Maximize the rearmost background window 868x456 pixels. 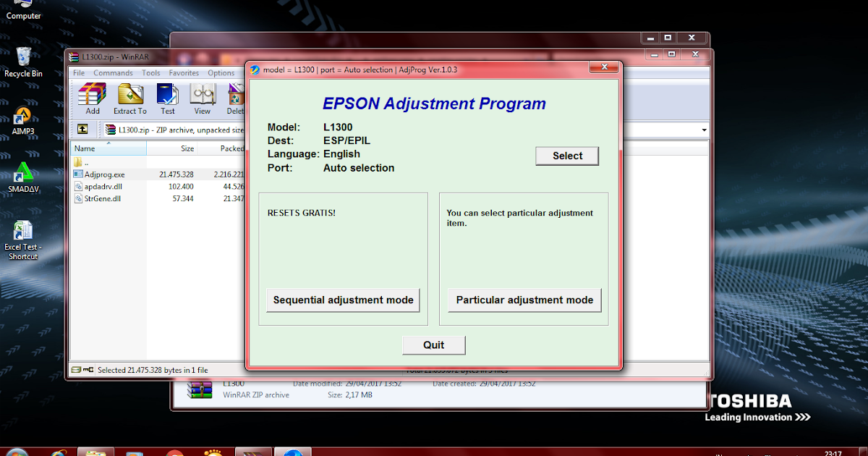(x=668, y=38)
